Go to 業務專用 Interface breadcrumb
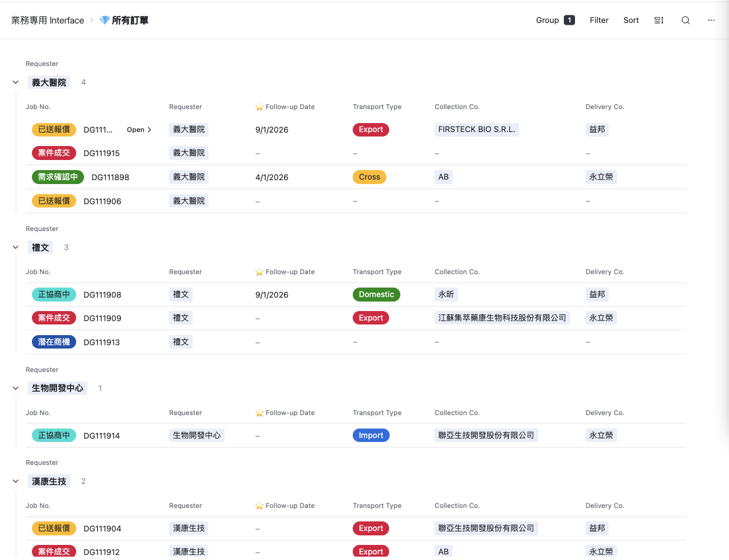 point(48,20)
